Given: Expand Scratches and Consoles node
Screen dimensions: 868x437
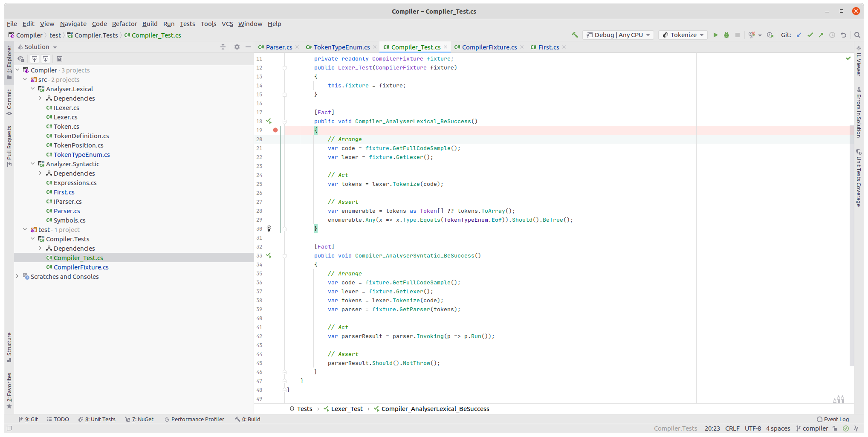Looking at the screenshot, I should (x=17, y=276).
